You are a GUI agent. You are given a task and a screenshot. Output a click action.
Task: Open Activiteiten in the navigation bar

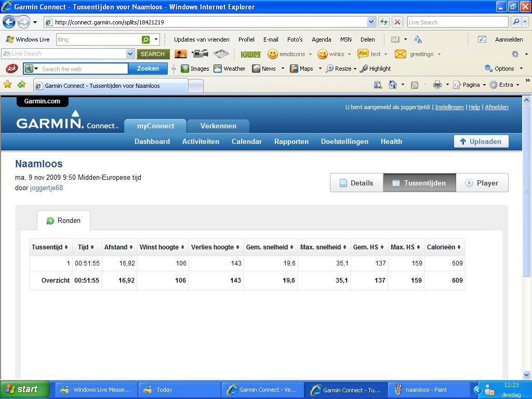[201, 141]
